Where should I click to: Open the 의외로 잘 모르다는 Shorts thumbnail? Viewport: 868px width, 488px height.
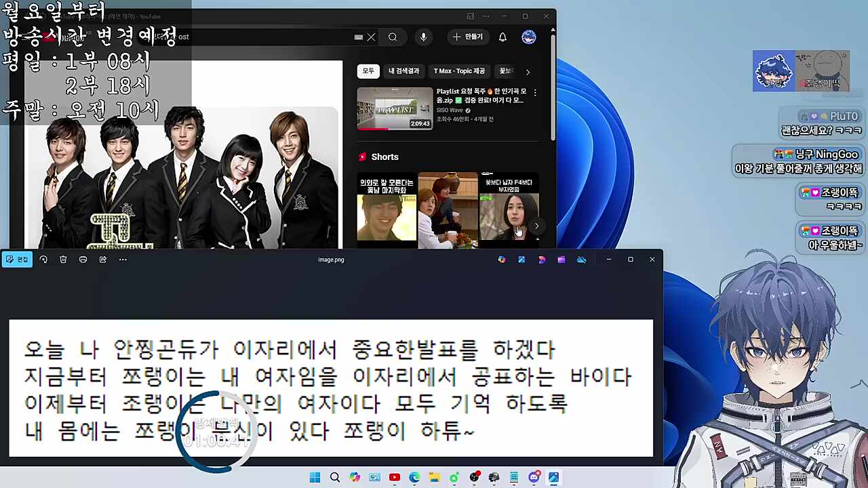(387, 209)
